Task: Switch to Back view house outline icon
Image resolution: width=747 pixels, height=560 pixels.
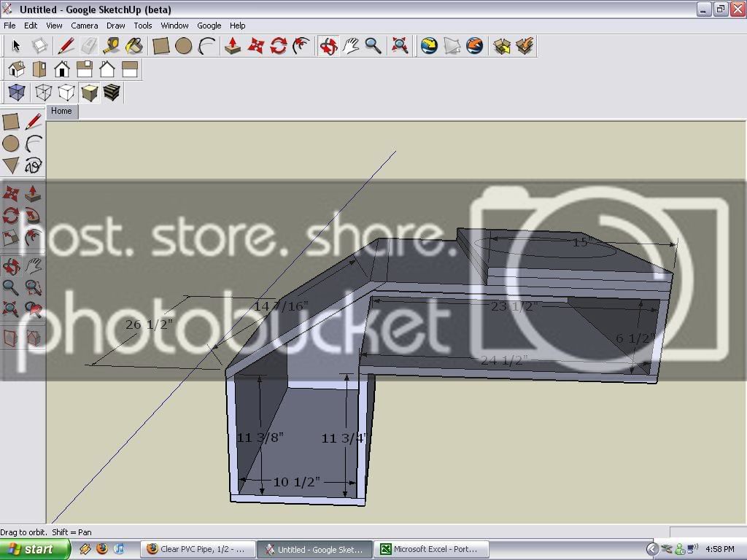Action: click(x=107, y=69)
